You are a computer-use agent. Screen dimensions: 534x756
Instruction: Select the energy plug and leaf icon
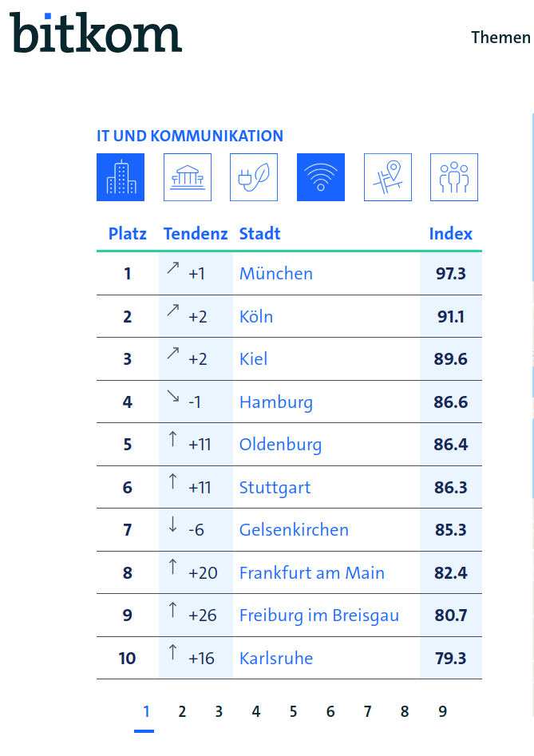click(254, 177)
